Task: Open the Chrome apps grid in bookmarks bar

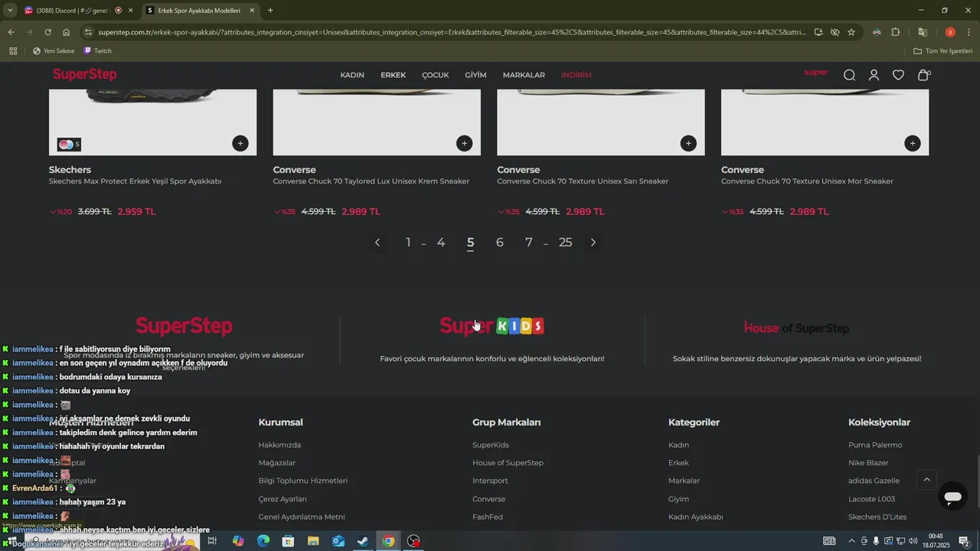Action: click(13, 51)
